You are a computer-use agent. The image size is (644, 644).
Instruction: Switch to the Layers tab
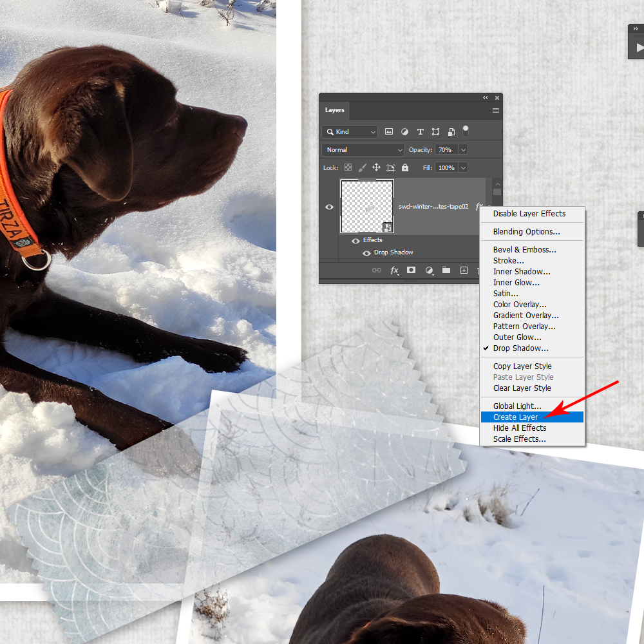[335, 110]
